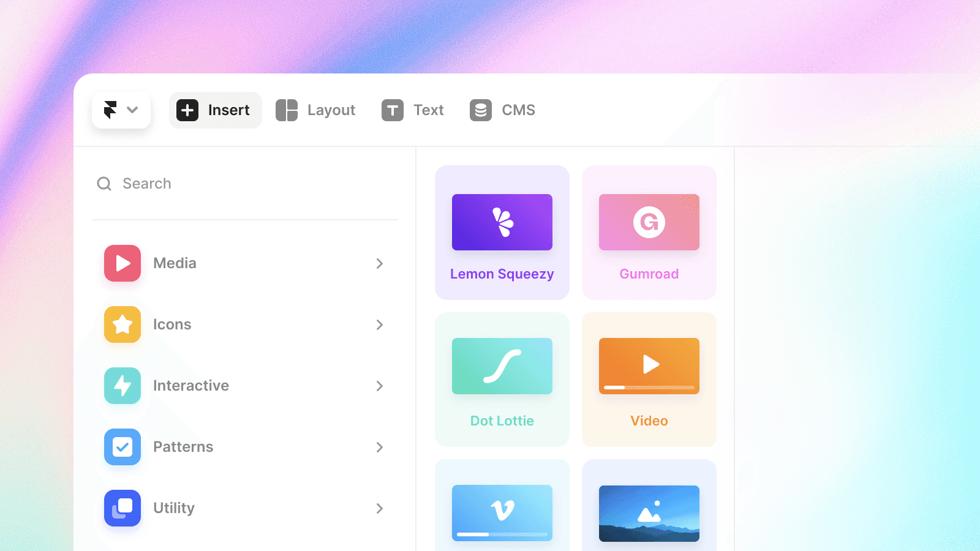Expand the Icons category arrow
980x551 pixels.
(x=380, y=324)
